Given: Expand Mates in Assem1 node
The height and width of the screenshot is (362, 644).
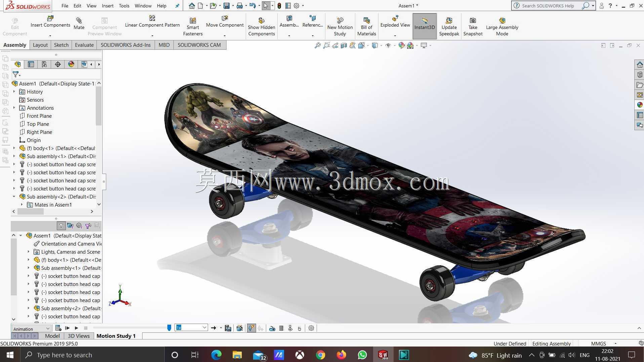Looking at the screenshot, I should [x=22, y=205].
